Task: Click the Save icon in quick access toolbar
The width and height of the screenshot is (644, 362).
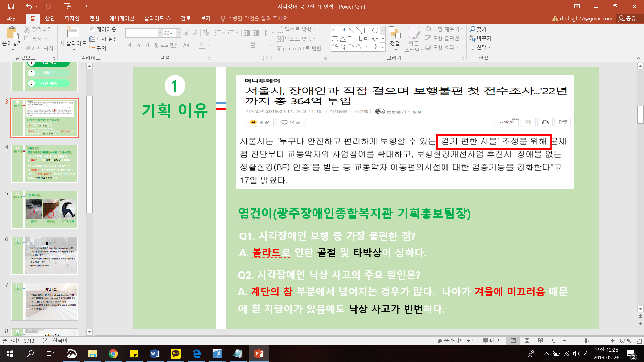Action: [x=11, y=6]
